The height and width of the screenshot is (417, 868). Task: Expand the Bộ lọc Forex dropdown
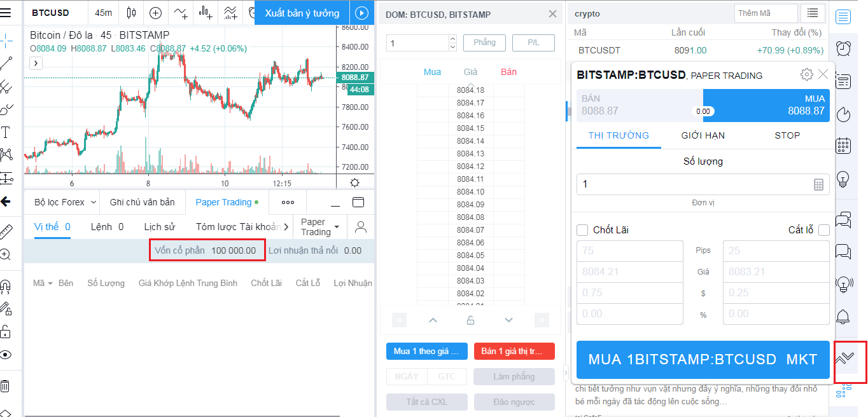(x=66, y=202)
